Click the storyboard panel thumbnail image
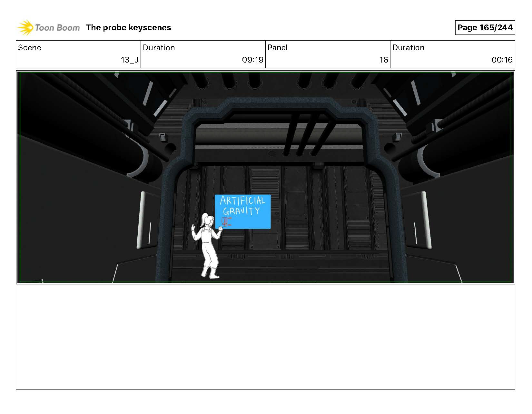Screen dimensions: 532x414 point(265,177)
